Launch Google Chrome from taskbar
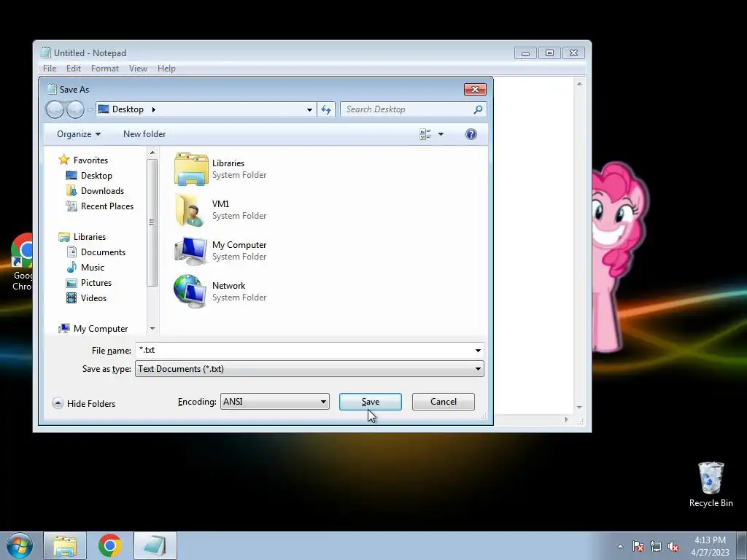The height and width of the screenshot is (560, 747). pos(109,545)
